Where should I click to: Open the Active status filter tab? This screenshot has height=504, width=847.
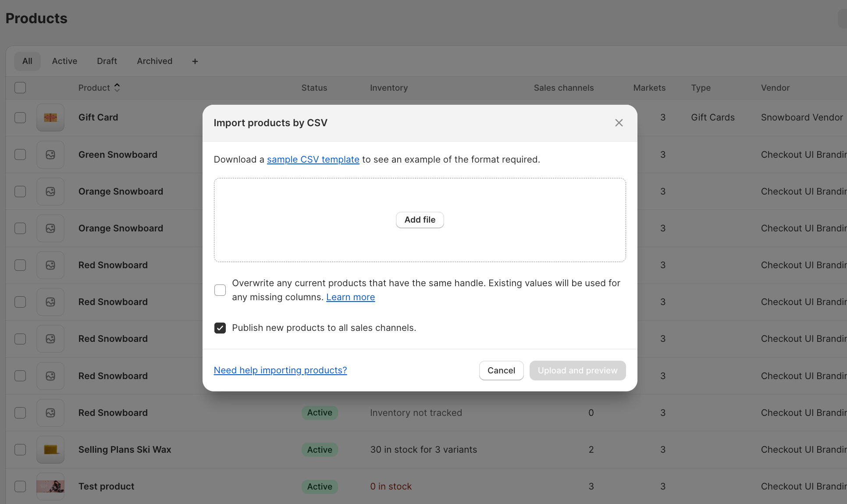pyautogui.click(x=64, y=60)
